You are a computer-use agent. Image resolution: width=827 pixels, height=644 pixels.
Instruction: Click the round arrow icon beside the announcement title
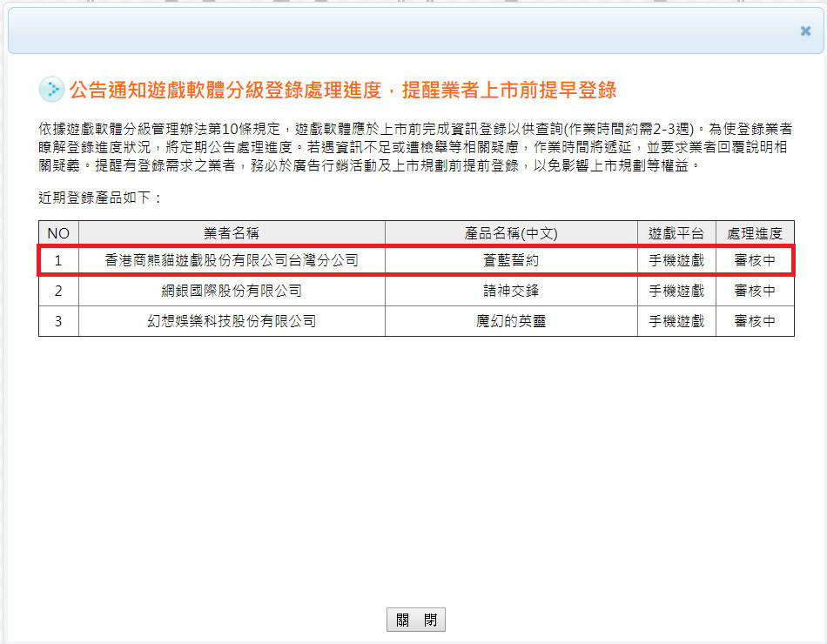[x=51, y=90]
